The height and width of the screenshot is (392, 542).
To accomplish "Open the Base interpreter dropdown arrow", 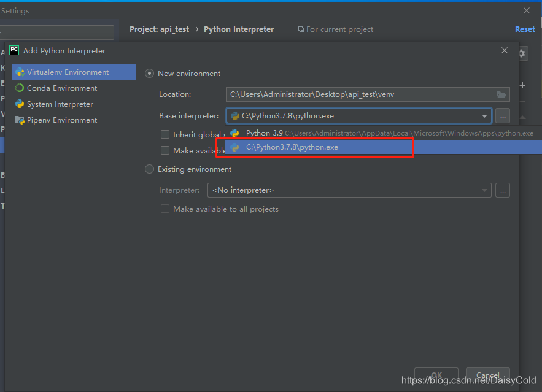I will pos(485,116).
